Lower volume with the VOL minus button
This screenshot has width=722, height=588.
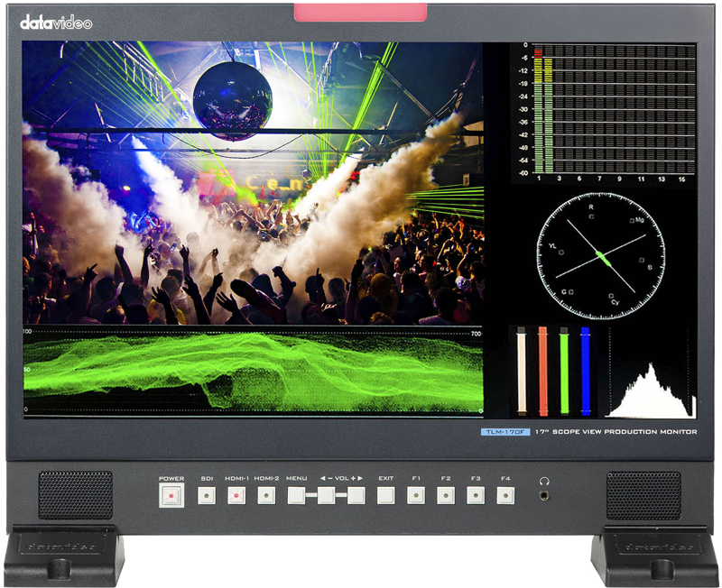coord(326,495)
